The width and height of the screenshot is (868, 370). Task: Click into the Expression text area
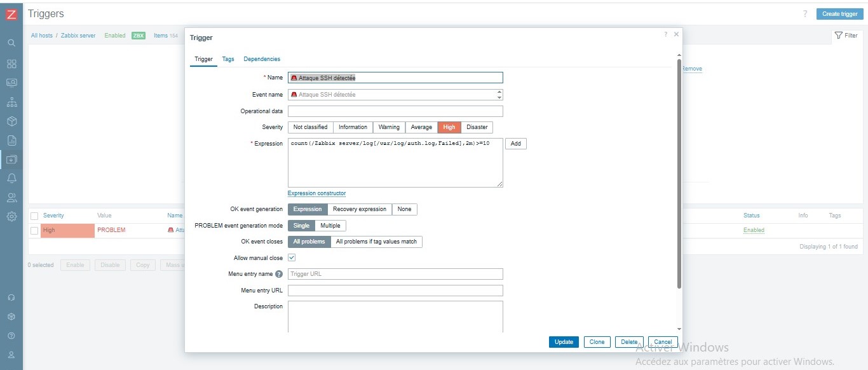(395, 163)
